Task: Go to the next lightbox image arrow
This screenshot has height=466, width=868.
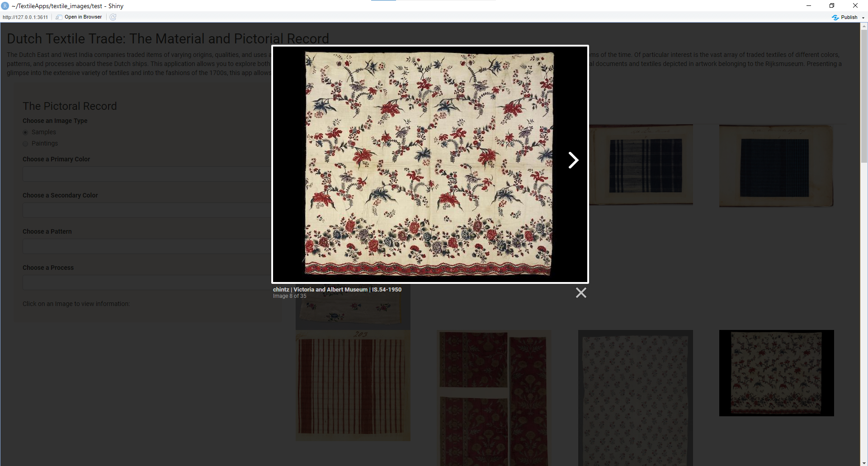Action: tap(573, 160)
